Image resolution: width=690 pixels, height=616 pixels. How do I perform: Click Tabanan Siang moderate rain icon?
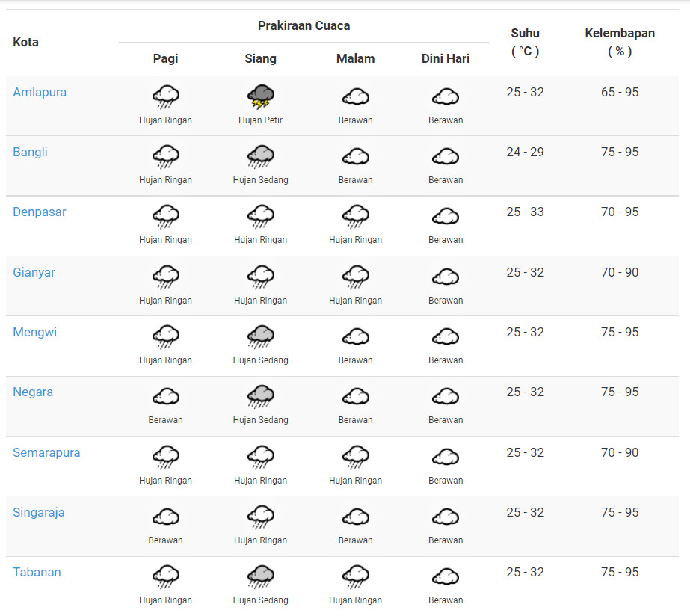coord(260,576)
